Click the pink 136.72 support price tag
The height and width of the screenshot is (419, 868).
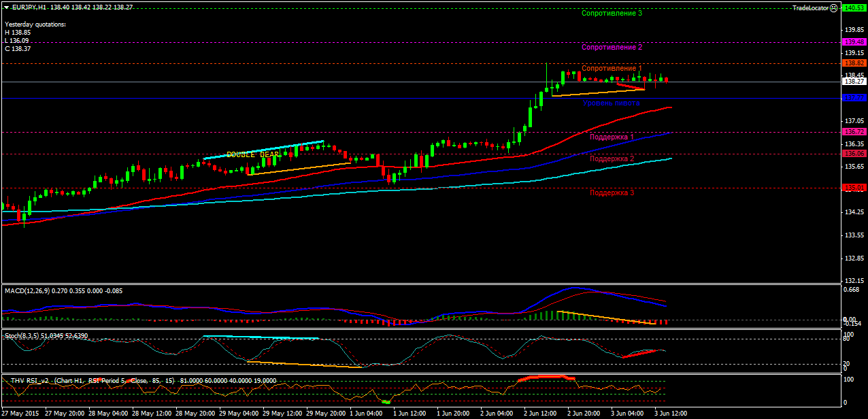tap(853, 131)
